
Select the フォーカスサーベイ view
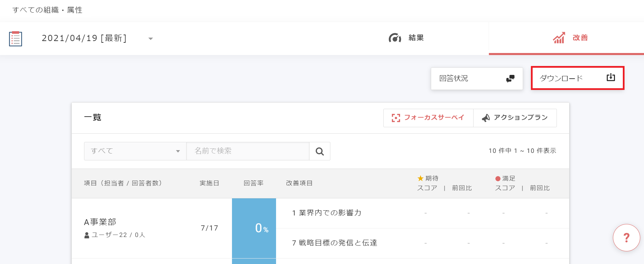pyautogui.click(x=428, y=118)
